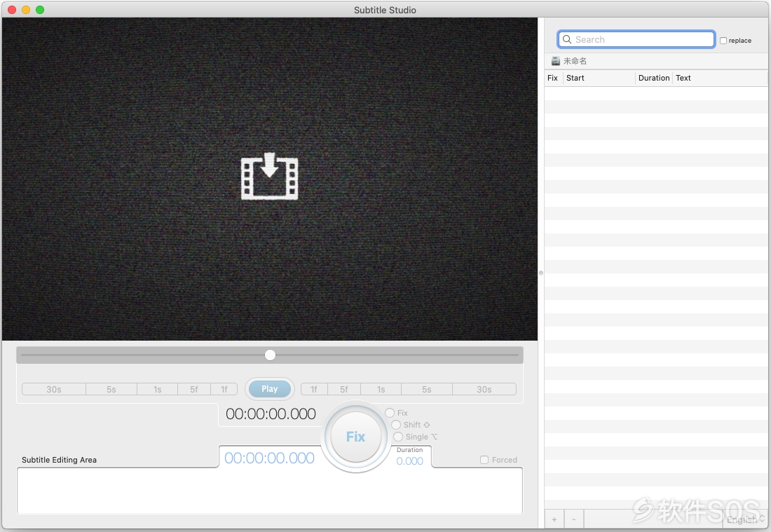Step forward 5s

[427, 390]
